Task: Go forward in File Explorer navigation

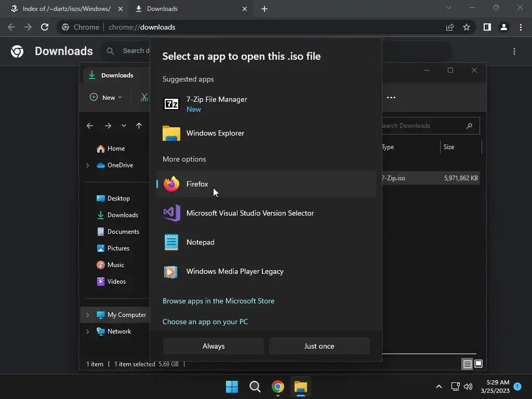Action: 108,126
